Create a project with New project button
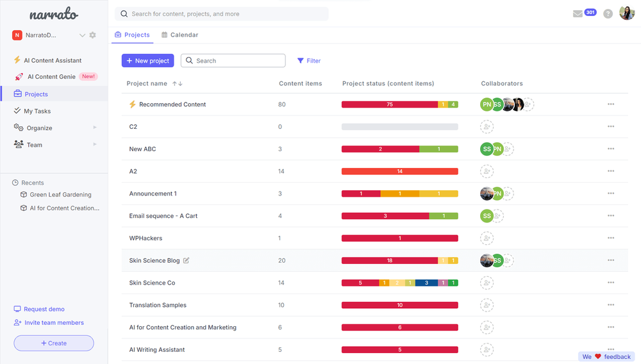 (147, 60)
